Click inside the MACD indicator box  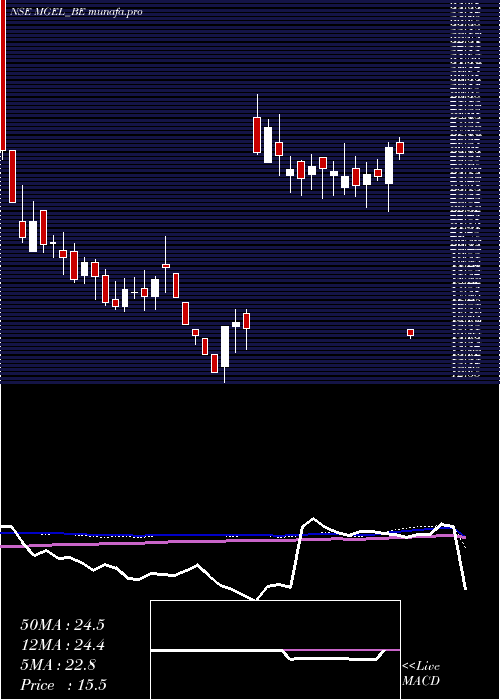pos(275,650)
